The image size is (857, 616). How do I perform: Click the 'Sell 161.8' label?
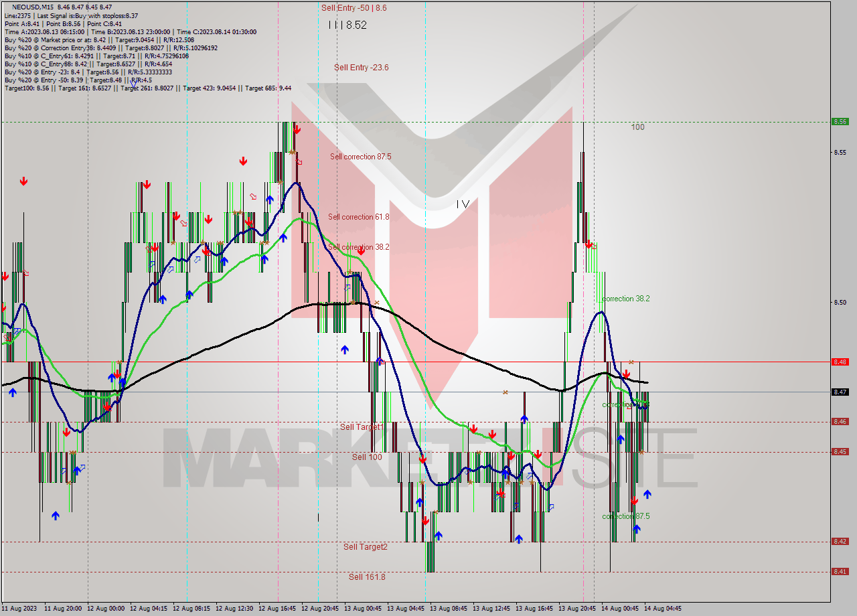point(367,576)
